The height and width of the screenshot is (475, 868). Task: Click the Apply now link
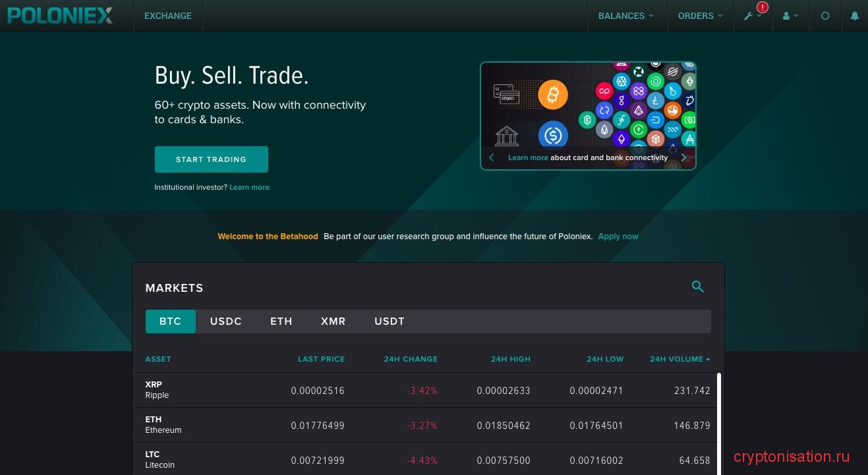tap(618, 237)
